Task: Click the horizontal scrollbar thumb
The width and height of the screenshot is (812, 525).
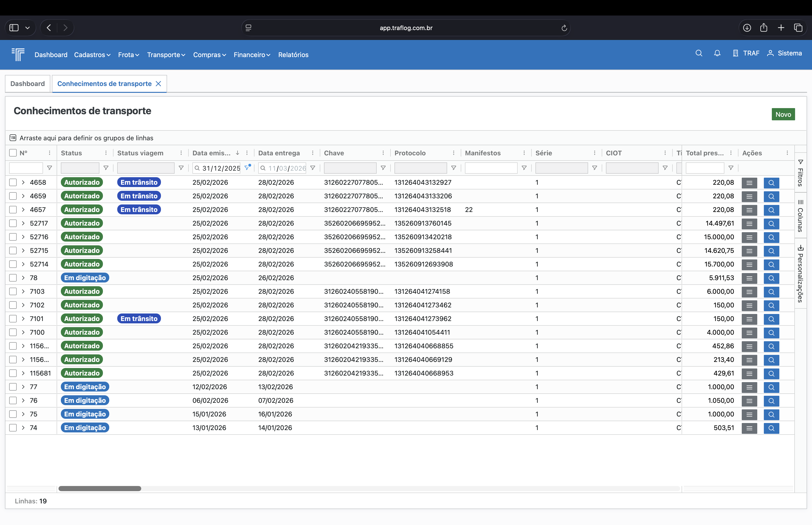Action: [100, 489]
